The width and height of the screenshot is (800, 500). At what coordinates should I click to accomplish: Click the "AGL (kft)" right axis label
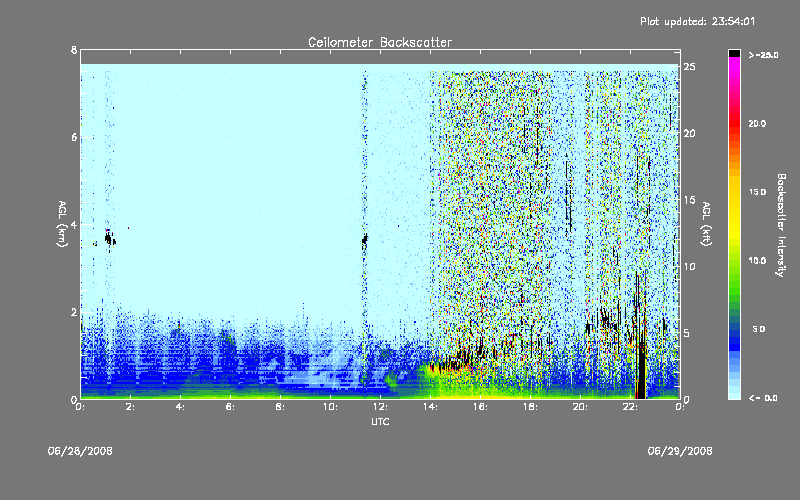[706, 224]
